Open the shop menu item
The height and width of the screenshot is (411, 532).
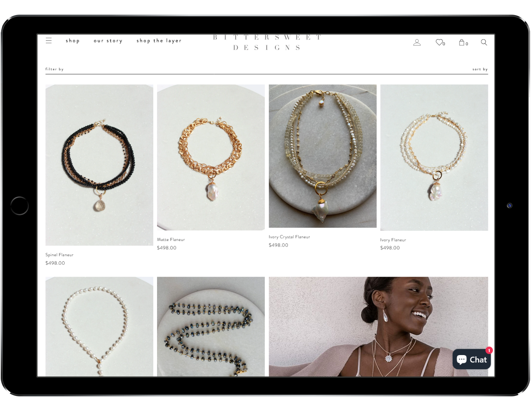73,41
